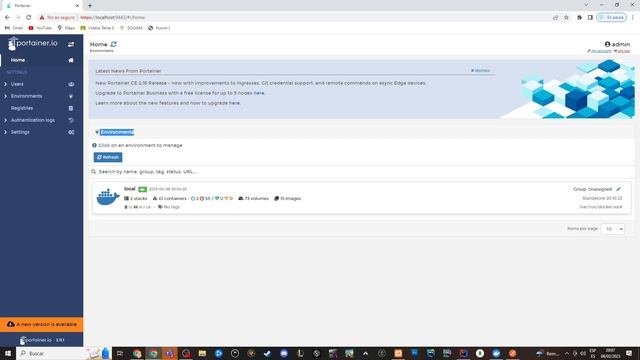Open the tab search dropdown arrow in Chrome

click(586, 5)
